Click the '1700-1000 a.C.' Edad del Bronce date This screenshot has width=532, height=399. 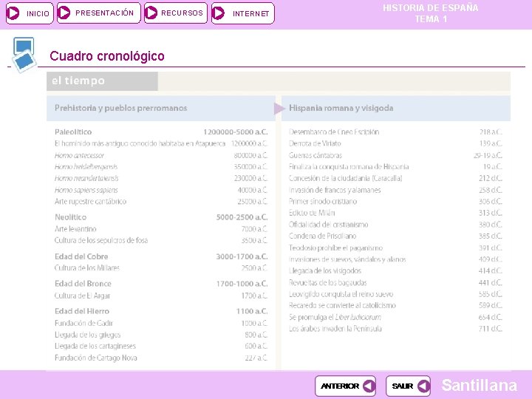pos(242,284)
